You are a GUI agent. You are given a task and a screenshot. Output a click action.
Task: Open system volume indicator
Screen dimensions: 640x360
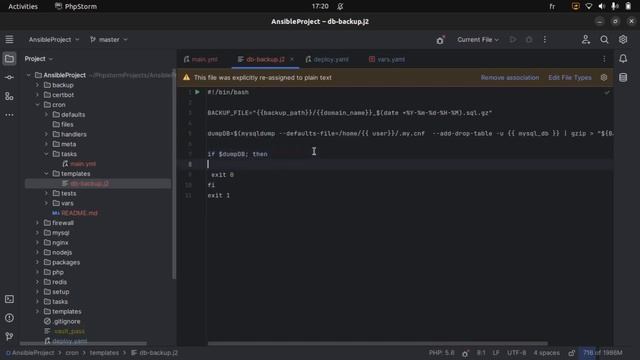[601, 6]
